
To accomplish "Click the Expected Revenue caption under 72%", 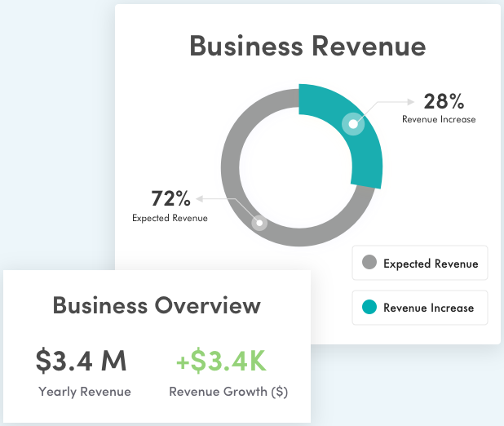I will 170,218.
